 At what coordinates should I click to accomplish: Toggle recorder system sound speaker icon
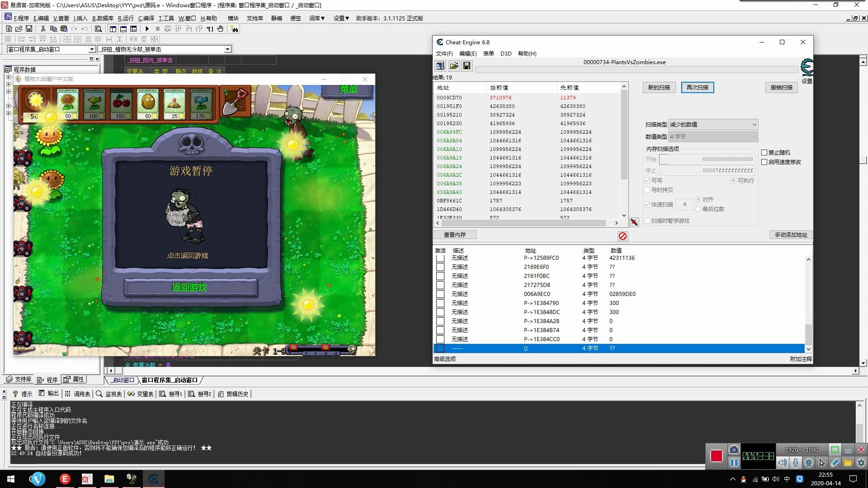[x=783, y=463]
